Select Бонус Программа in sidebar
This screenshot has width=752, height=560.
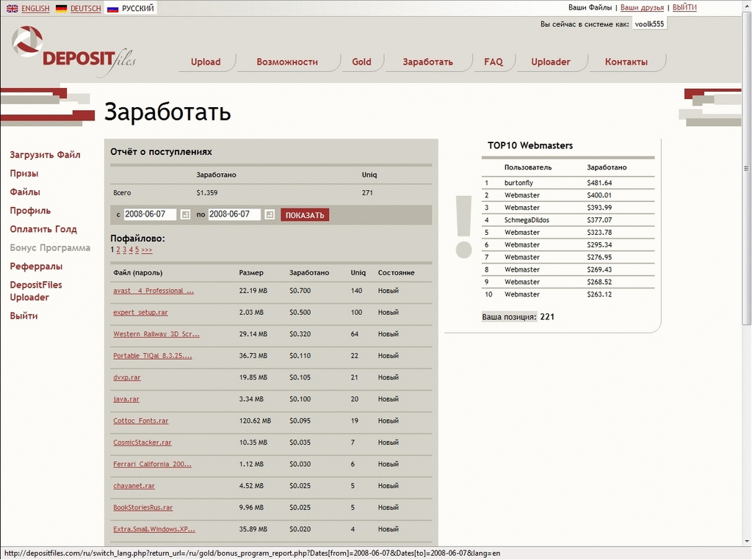(x=50, y=248)
